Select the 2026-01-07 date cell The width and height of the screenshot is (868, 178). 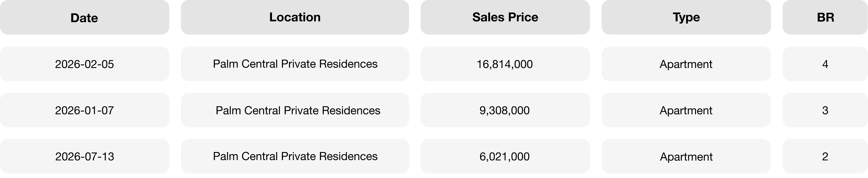click(84, 110)
